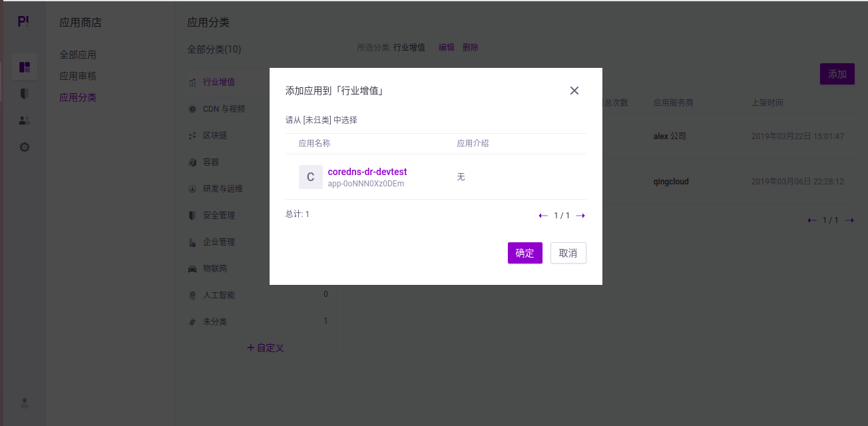Click the settings gear in left sidebar

(24, 146)
